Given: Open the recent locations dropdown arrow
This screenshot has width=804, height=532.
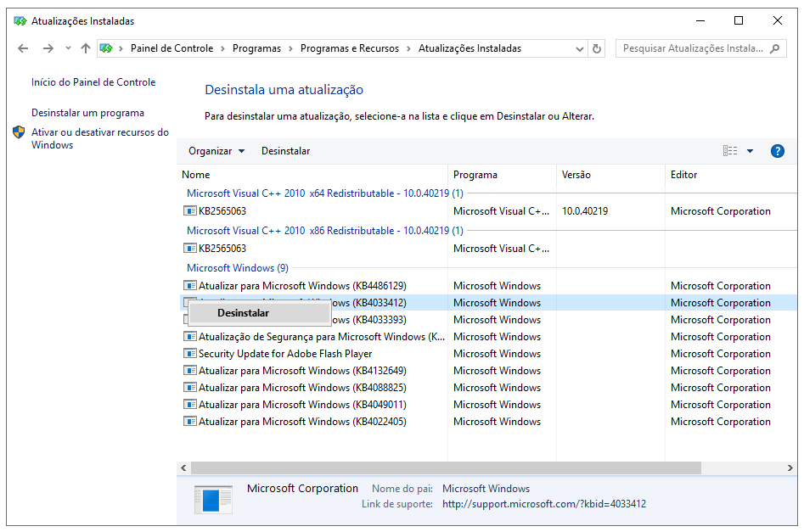Looking at the screenshot, I should (68, 48).
